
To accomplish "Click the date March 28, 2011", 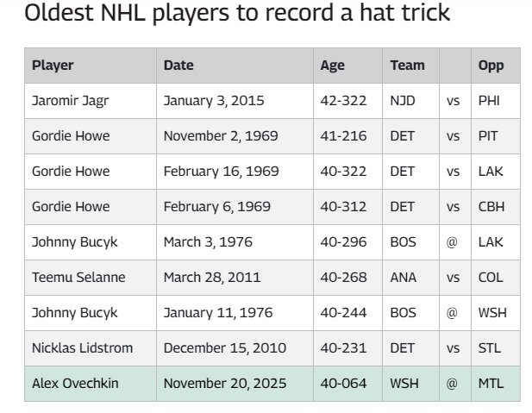I will coord(212,278).
